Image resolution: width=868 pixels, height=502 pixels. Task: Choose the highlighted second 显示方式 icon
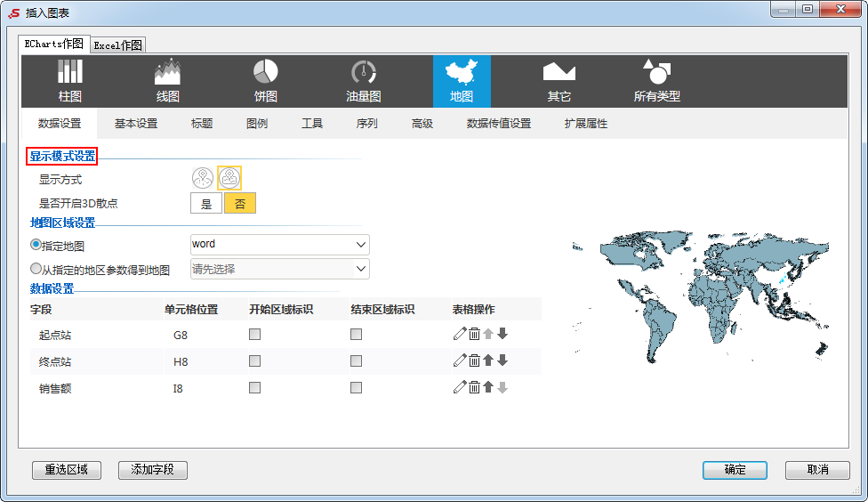pos(229,178)
